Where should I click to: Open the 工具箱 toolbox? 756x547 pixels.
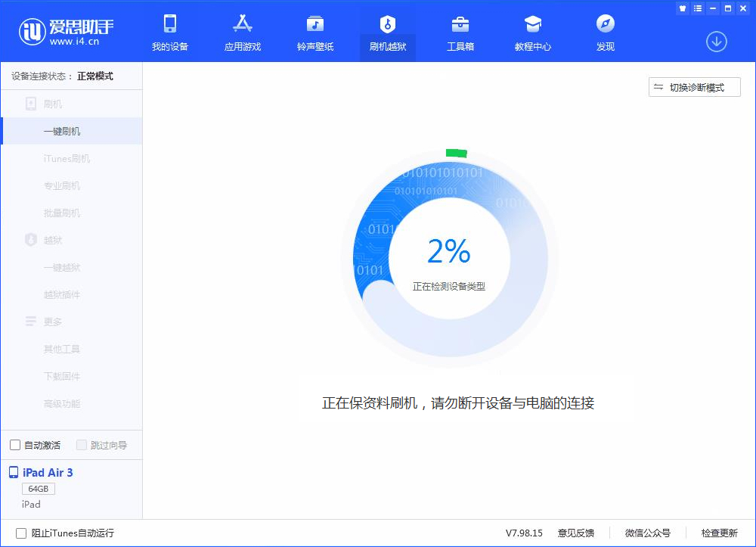coord(460,32)
